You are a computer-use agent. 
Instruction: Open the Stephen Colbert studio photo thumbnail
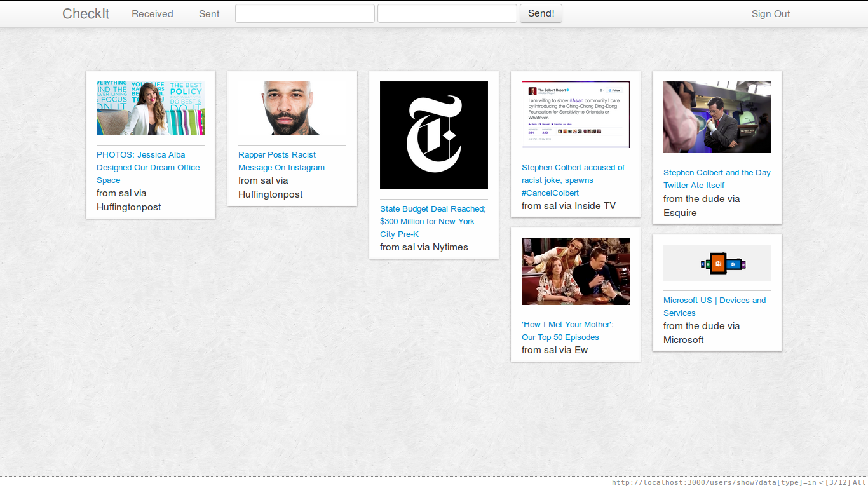tap(717, 117)
